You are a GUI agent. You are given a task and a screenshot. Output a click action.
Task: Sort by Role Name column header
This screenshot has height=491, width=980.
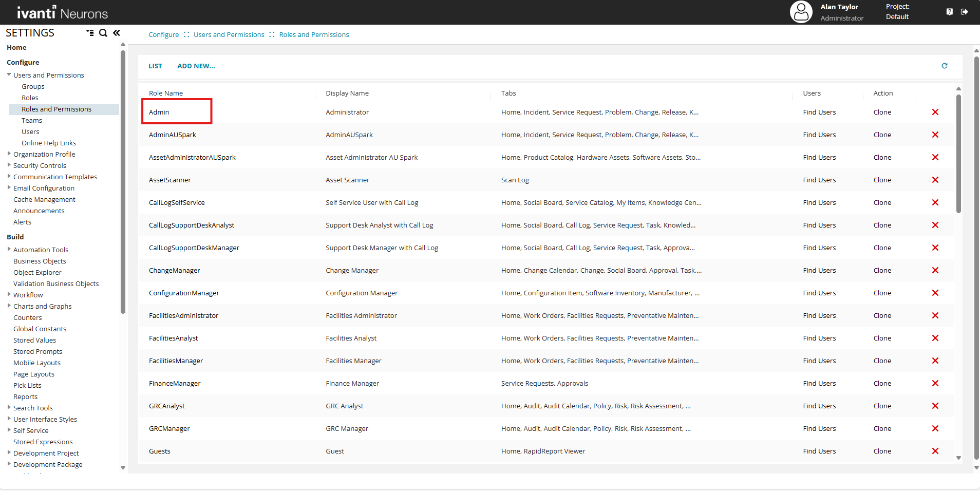(x=166, y=93)
